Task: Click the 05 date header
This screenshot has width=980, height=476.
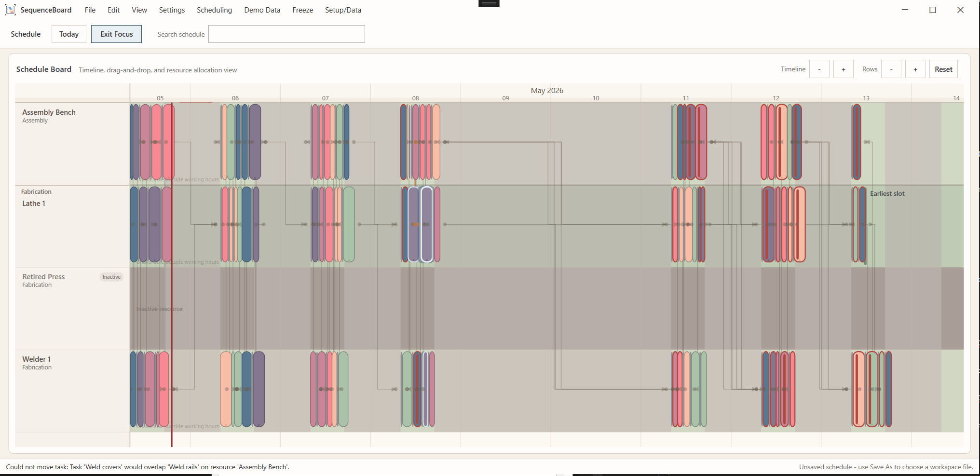Action: point(160,98)
